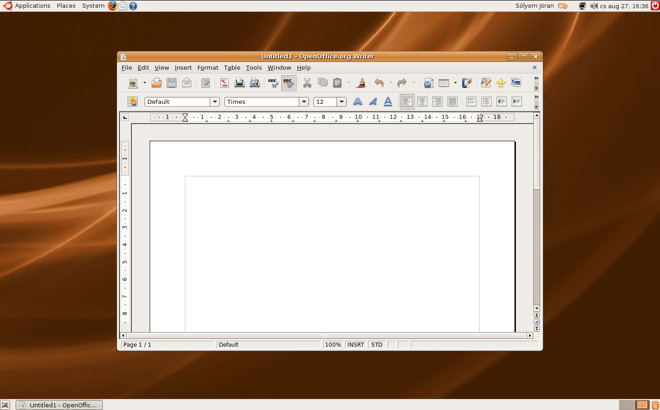Toggle Align Left paragraph alignment
660x410 pixels.
(x=407, y=101)
